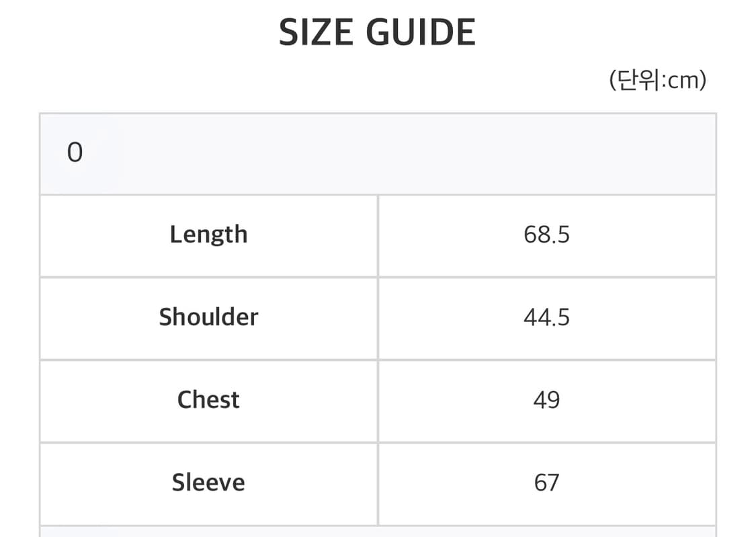The width and height of the screenshot is (756, 537).
Task: Select the 49 chest value
Action: (546, 400)
